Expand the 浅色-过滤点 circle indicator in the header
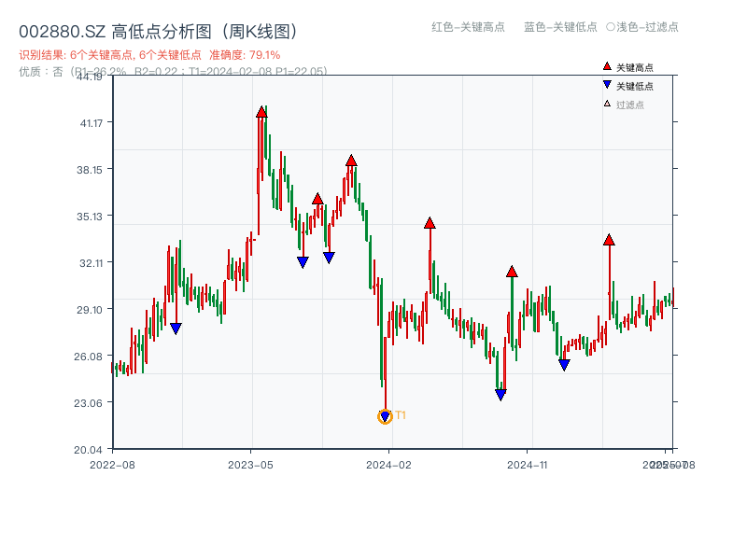 (x=610, y=28)
